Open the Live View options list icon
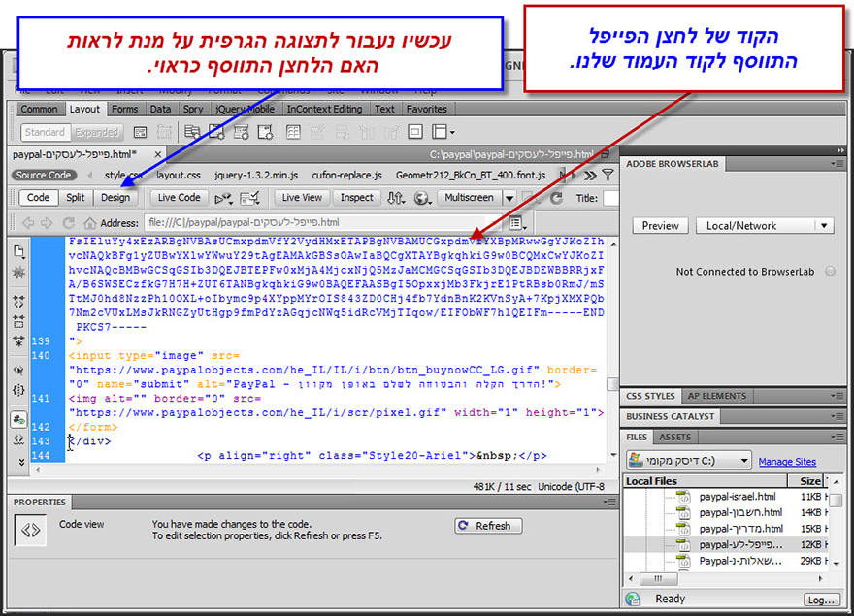 click(517, 223)
